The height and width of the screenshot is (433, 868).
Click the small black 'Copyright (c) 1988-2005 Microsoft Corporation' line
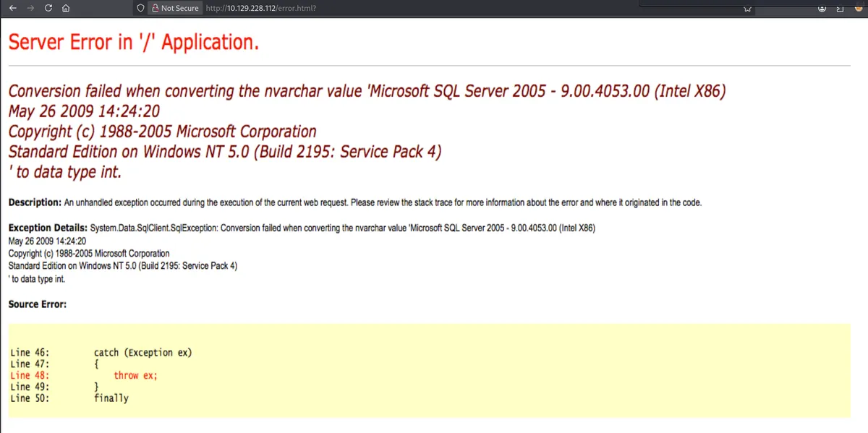[89, 254]
